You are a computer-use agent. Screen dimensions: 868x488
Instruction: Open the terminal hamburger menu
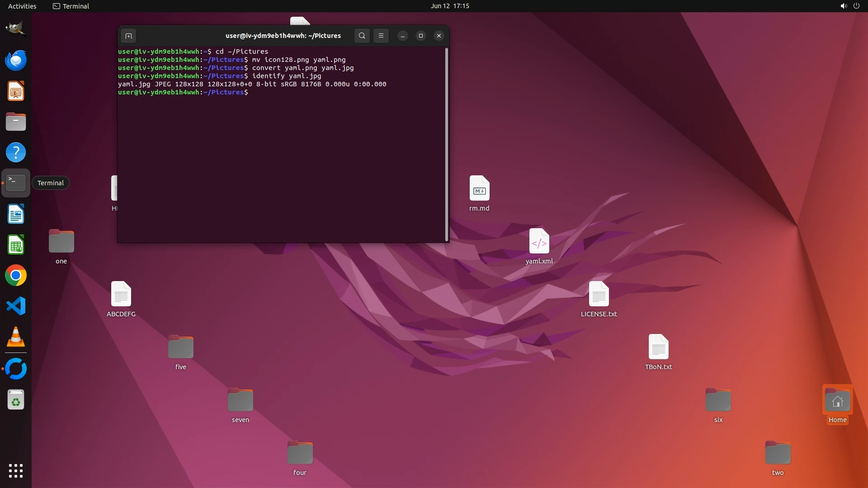click(x=381, y=36)
